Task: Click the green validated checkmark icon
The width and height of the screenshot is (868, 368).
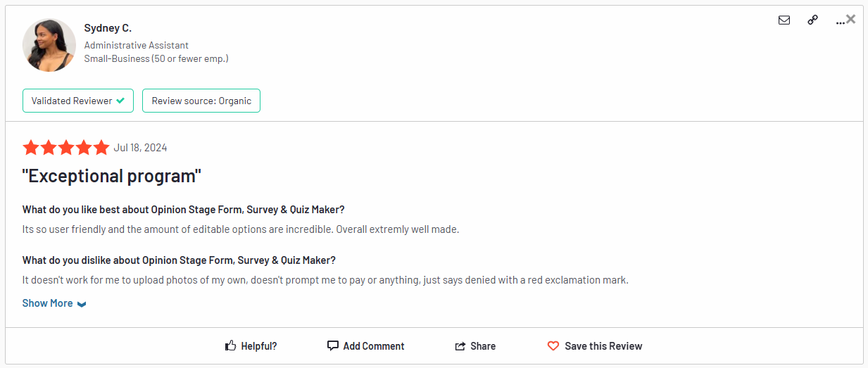Action: tap(120, 101)
